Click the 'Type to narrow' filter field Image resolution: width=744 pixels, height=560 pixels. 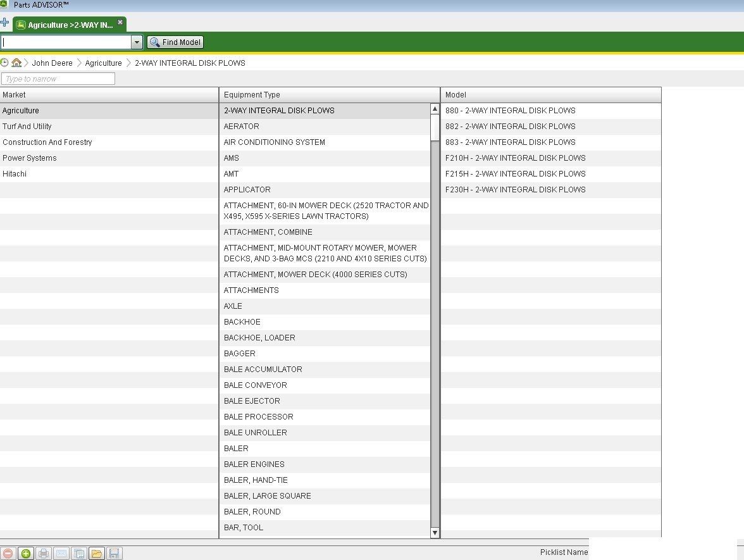click(58, 79)
